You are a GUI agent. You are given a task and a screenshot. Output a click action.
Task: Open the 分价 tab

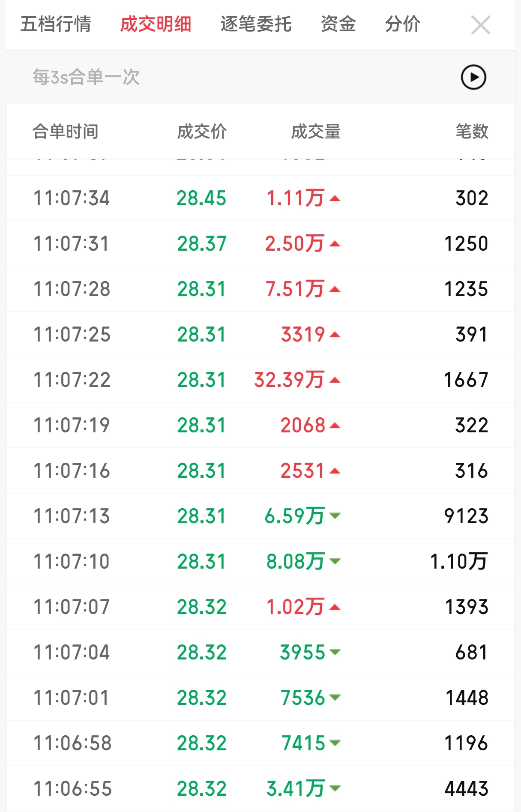[x=402, y=24]
